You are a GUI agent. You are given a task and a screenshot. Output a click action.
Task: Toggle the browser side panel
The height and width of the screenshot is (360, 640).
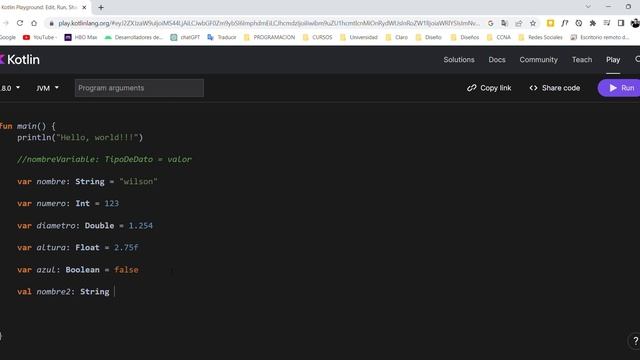point(621,23)
